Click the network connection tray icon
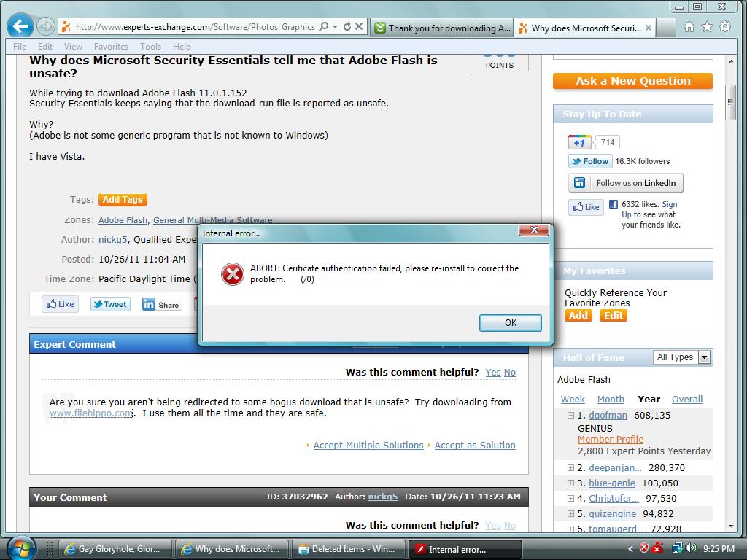This screenshot has height=560, width=747. click(677, 548)
